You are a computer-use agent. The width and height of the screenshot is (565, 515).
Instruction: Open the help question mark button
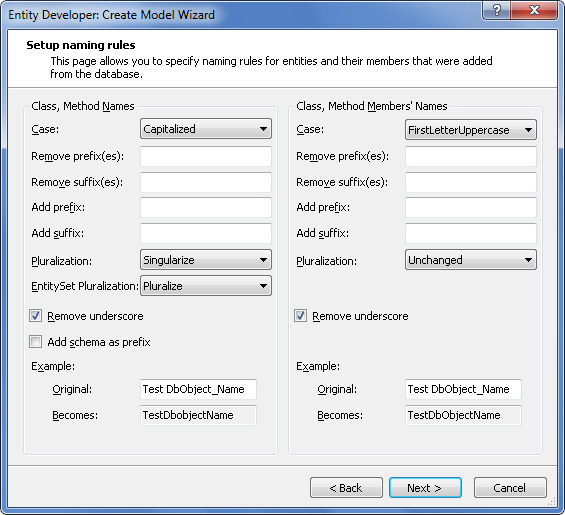point(496,10)
